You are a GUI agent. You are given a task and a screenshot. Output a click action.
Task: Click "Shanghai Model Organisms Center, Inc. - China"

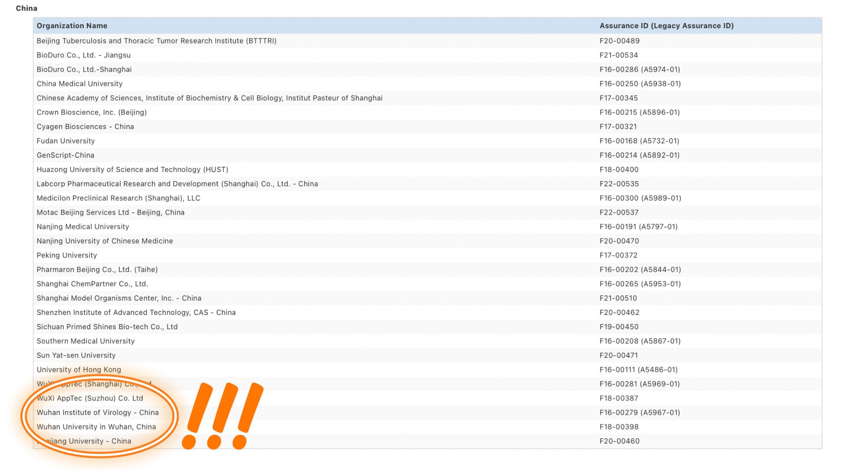pos(119,299)
